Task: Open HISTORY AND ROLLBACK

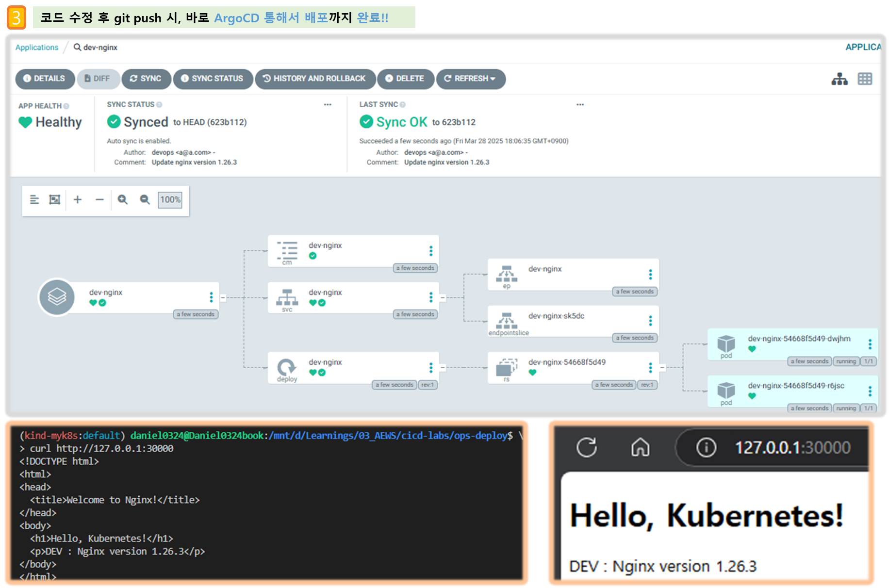Action: click(x=315, y=79)
